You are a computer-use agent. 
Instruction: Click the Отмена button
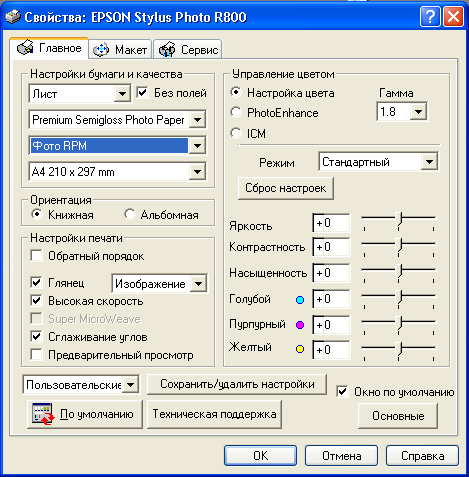(341, 455)
